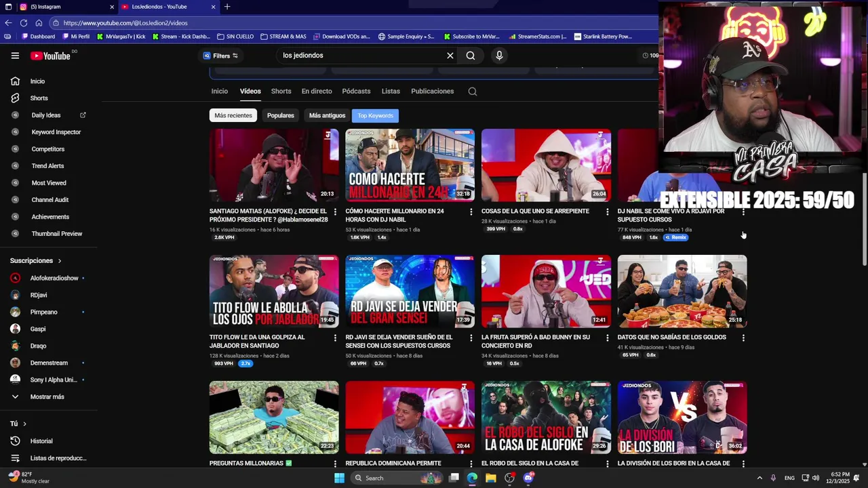Open File Explorer from taskbar
The image size is (868, 488).
tap(490, 478)
